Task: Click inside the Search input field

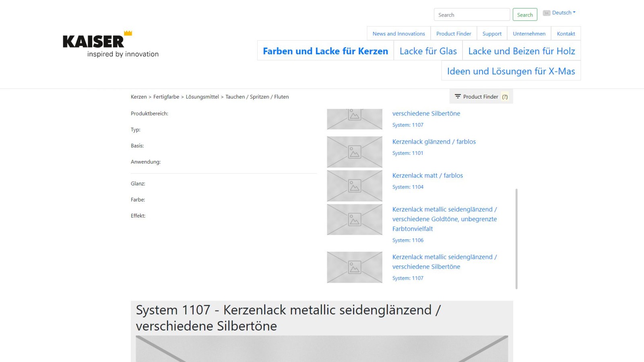Action: 471,14
